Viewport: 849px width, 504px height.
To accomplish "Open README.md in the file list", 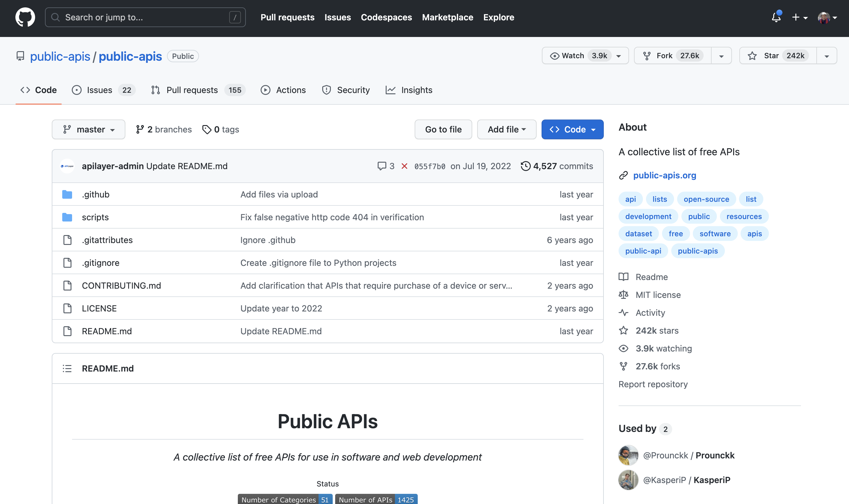I will [107, 331].
